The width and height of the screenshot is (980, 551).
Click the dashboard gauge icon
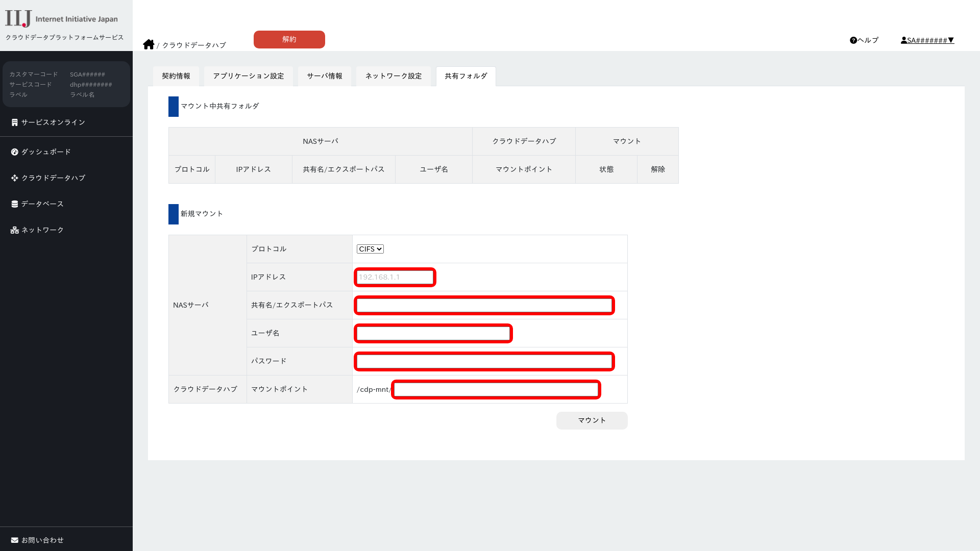(x=14, y=152)
